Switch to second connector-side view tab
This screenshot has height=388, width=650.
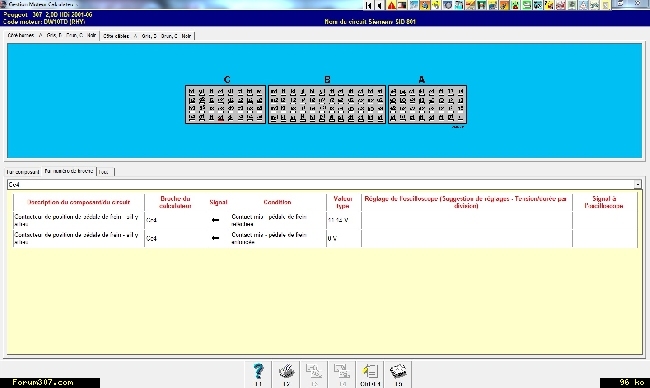click(147, 36)
